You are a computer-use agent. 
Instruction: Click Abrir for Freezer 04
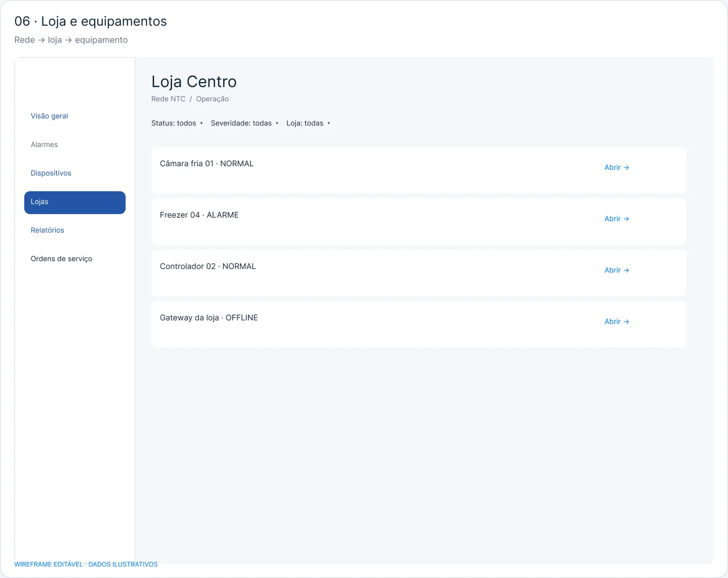[x=617, y=219]
